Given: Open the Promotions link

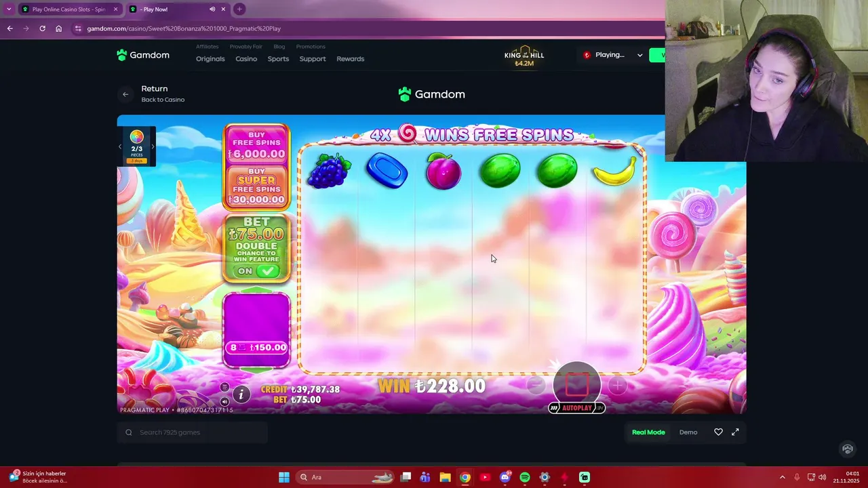Looking at the screenshot, I should (311, 47).
